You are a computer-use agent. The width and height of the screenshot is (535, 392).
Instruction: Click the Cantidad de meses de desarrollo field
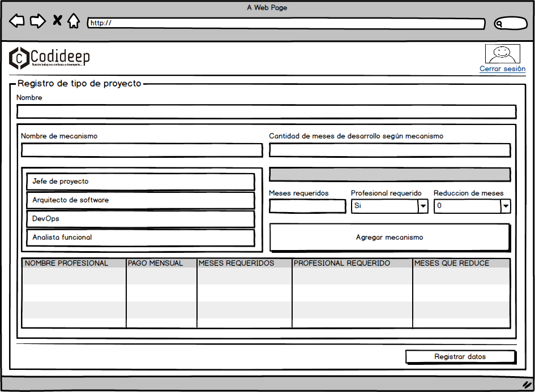tap(390, 150)
